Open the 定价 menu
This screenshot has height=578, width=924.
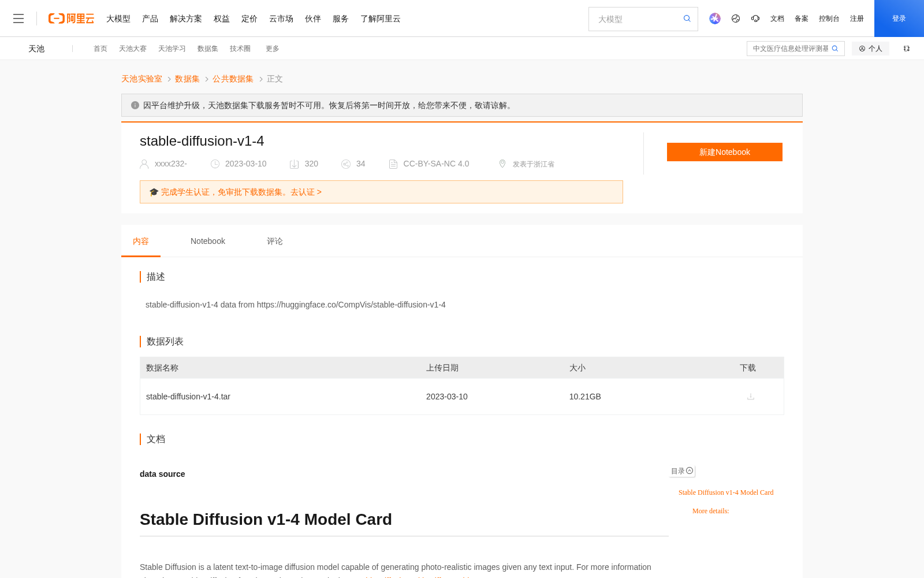(x=249, y=18)
